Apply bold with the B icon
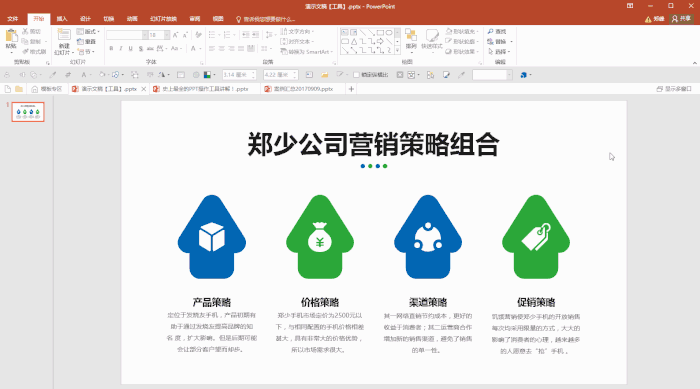The height and width of the screenshot is (389, 700). pyautogui.click(x=111, y=48)
